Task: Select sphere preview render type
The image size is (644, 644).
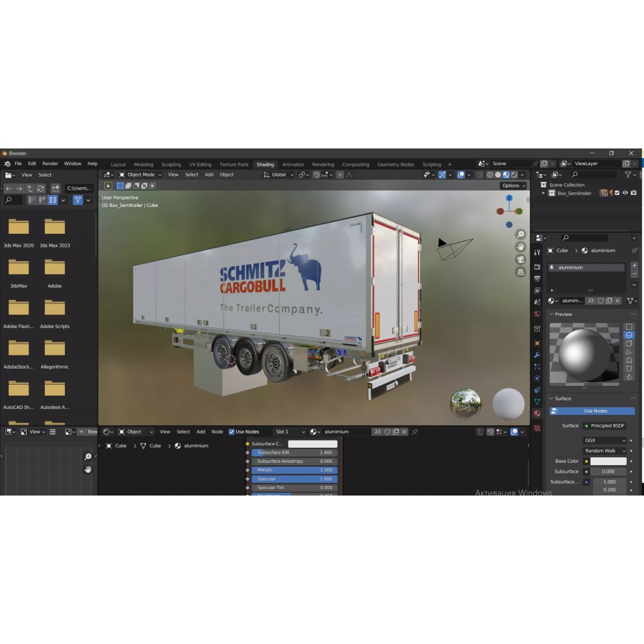Action: click(629, 335)
